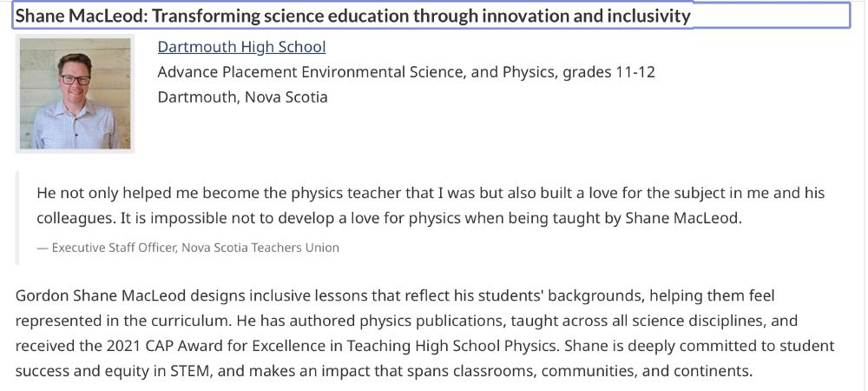
Task: Click the quote line starting 'colleagues. It is impossible'
Action: click(389, 218)
